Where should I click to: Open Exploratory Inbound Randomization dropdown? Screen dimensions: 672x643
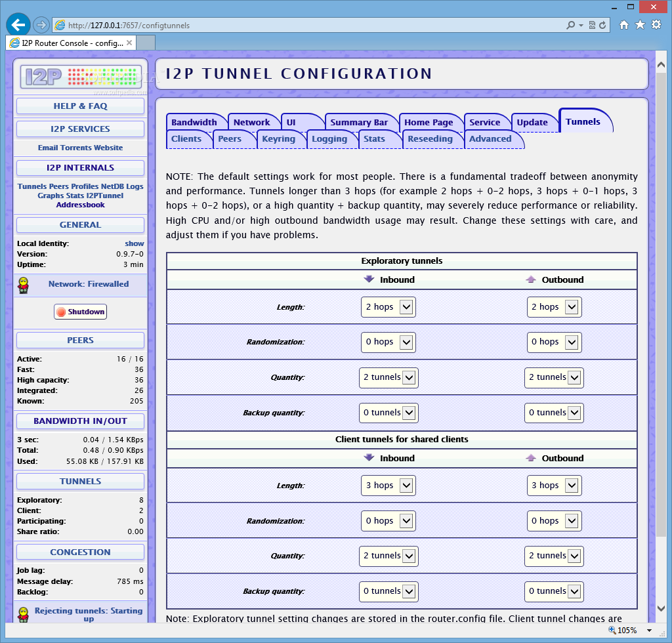point(388,342)
